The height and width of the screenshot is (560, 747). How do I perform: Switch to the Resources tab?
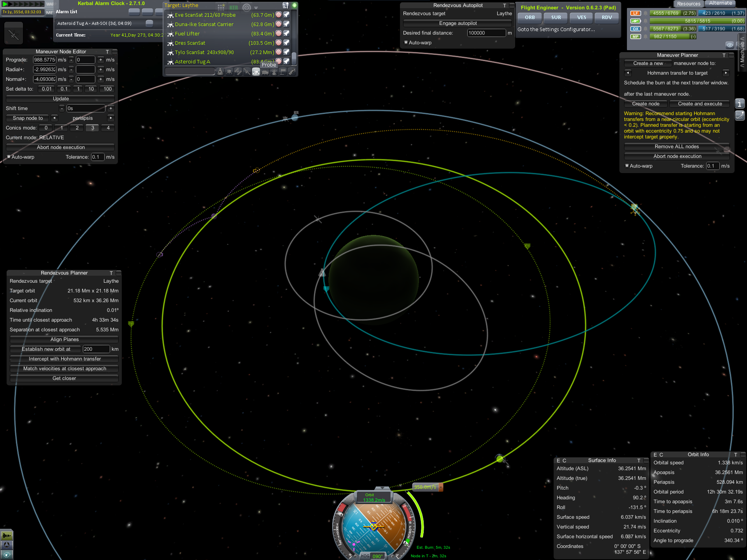[x=689, y=3]
